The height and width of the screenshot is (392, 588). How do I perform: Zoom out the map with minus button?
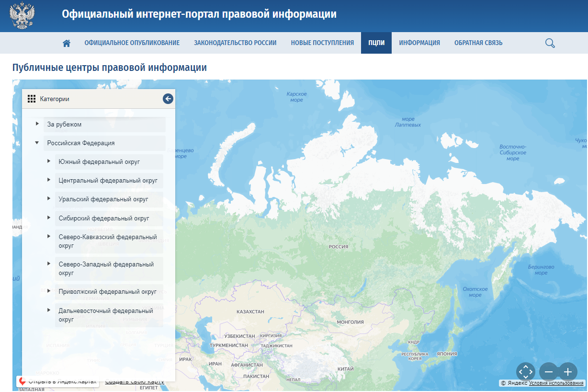[x=548, y=372]
